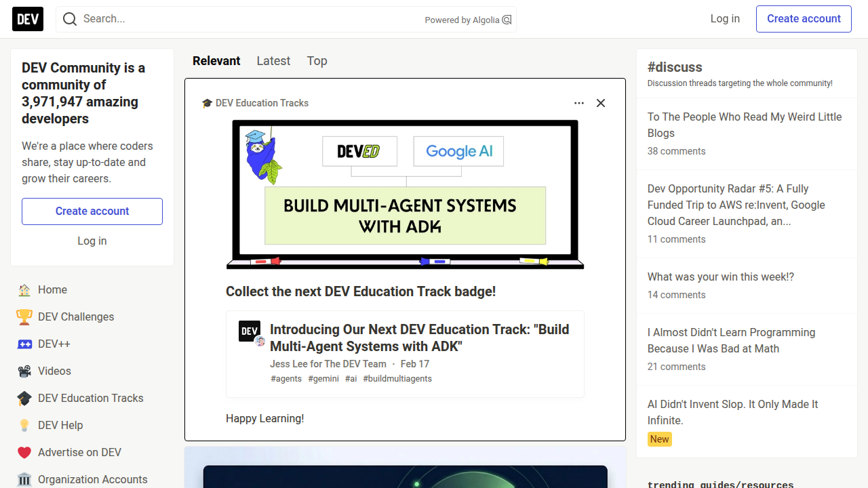Click the DEV Challenges trophy icon
This screenshot has height=488, width=868.
[24, 317]
